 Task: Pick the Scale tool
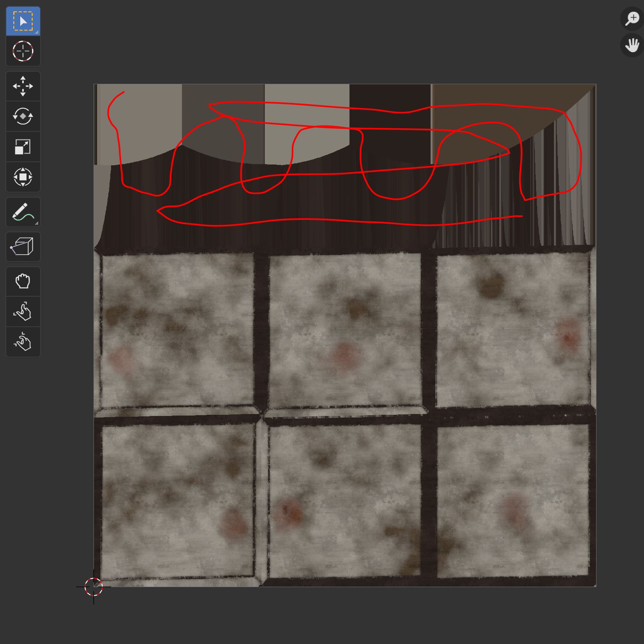[x=23, y=147]
